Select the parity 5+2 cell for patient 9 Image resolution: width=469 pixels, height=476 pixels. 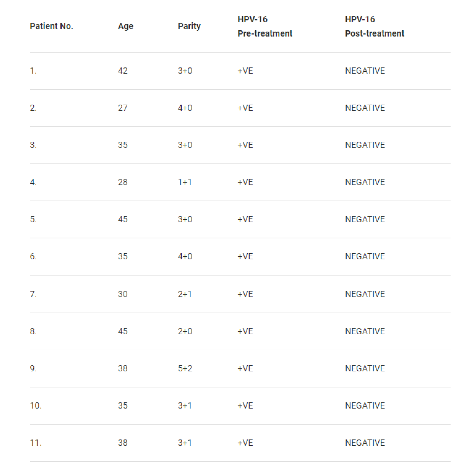click(185, 368)
